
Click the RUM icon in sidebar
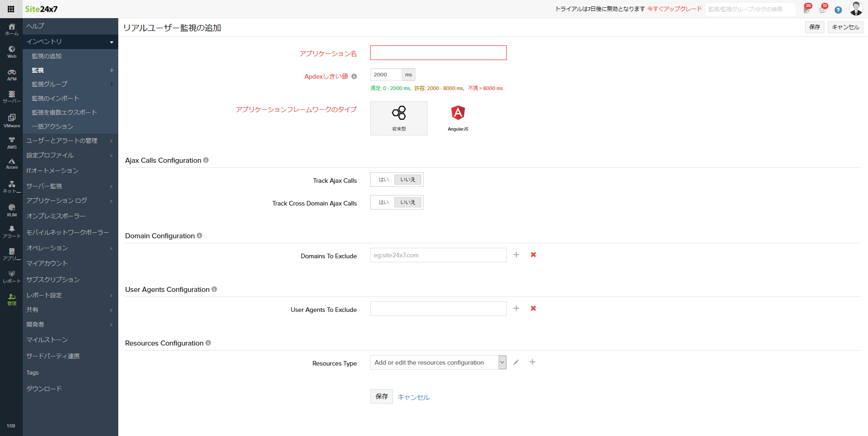pyautogui.click(x=12, y=210)
